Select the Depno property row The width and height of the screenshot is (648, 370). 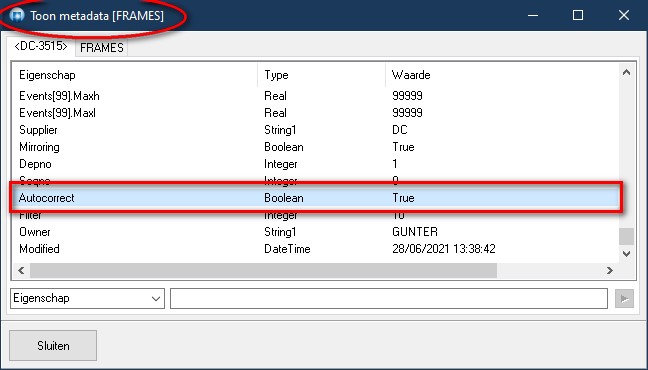pyautogui.click(x=316, y=164)
